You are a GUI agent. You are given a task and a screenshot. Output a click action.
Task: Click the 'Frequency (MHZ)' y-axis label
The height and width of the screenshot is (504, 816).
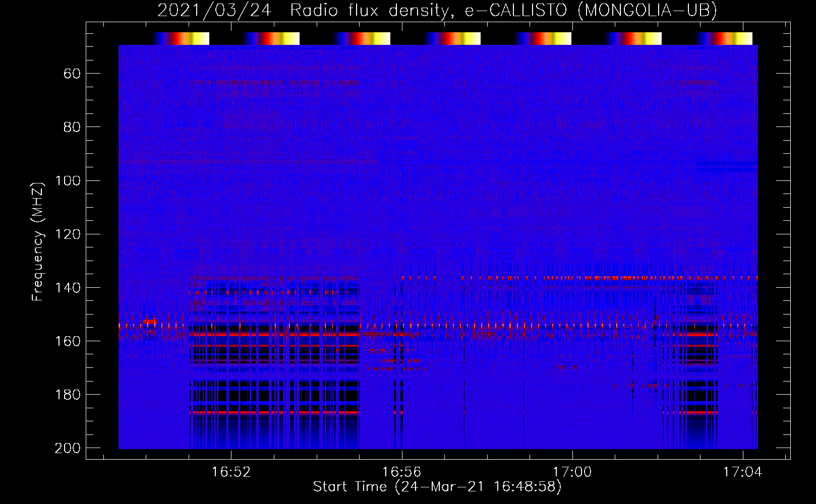(38, 241)
